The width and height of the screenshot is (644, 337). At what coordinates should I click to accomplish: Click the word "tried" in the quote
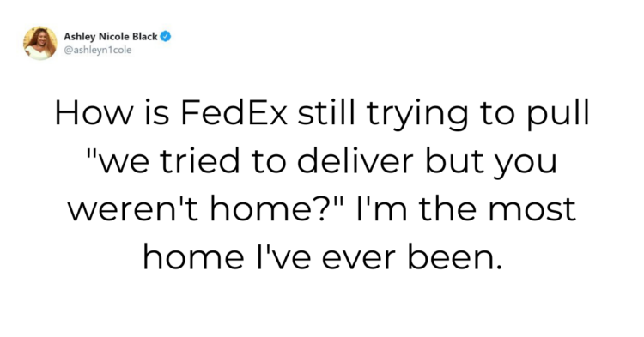[x=199, y=160]
